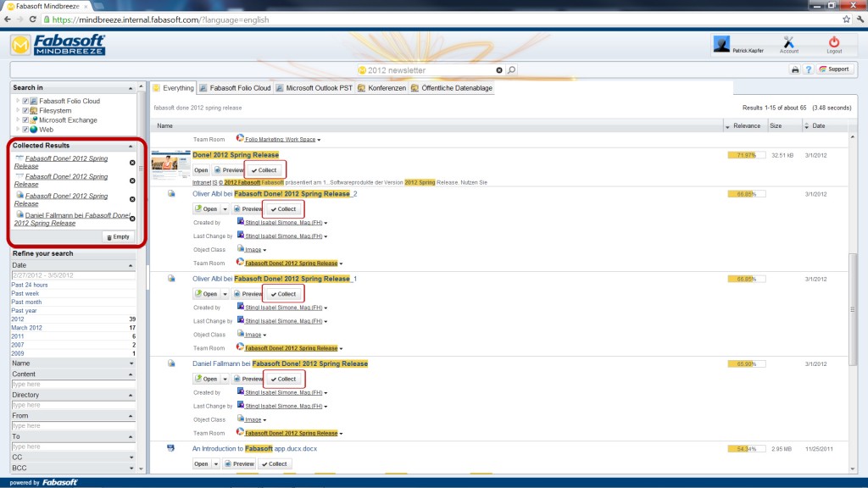This screenshot has width=868, height=488.
Task: Open dropdown next to Open for Release_2 result
Action: (x=225, y=209)
